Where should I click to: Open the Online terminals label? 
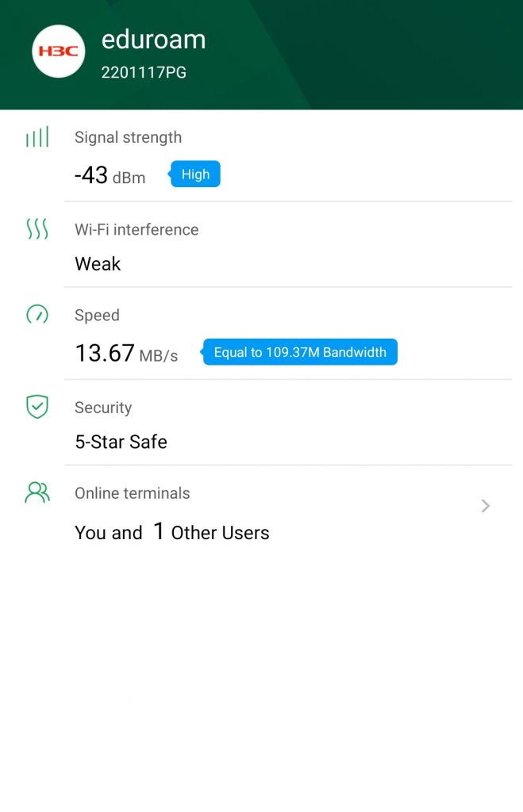(132, 493)
